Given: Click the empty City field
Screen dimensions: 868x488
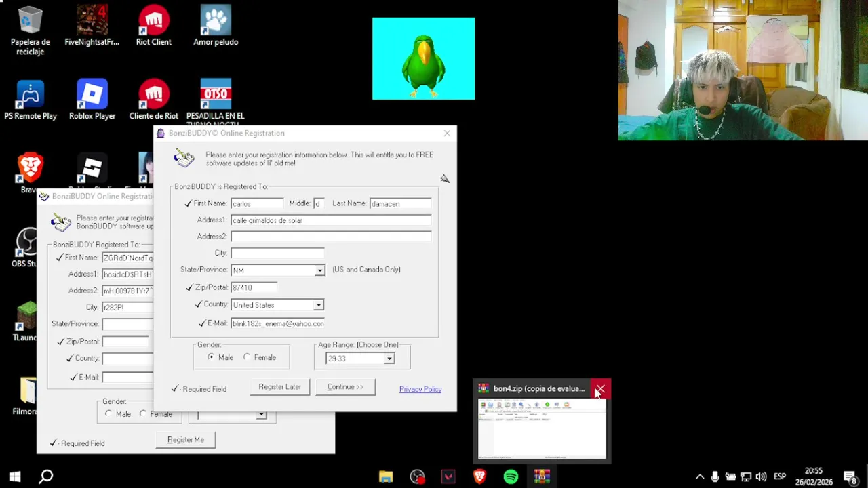Looking at the screenshot, I should [x=277, y=253].
